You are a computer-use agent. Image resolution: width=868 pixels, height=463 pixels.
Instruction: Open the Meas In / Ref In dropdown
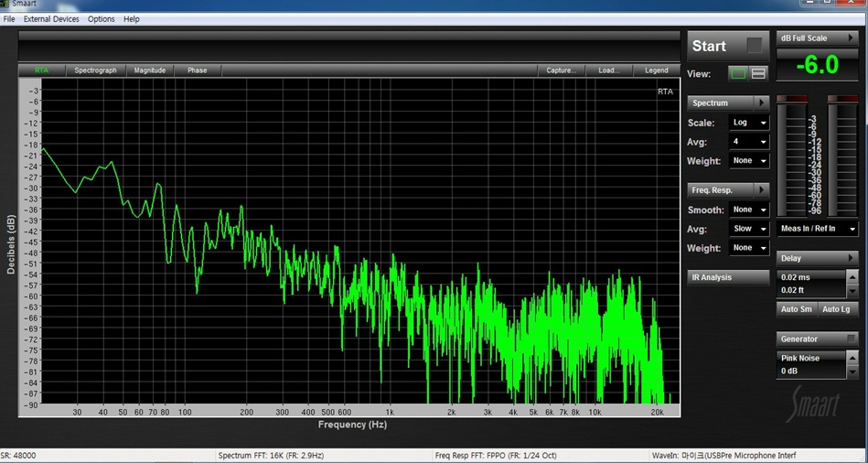(x=817, y=228)
